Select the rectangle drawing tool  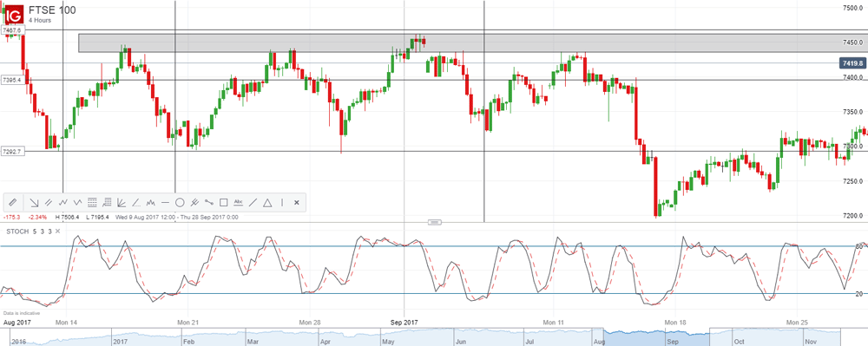(x=224, y=202)
